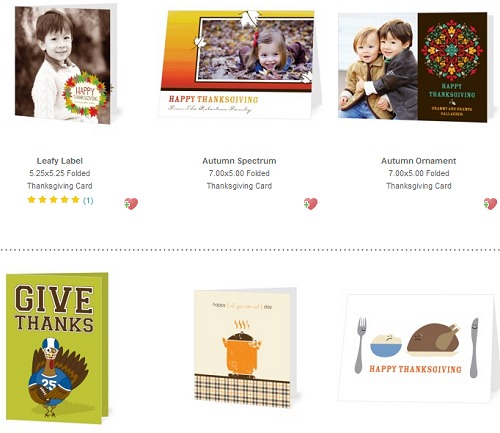Screen dimensions: 500x433
Task: Click 7.00x5.00 Folded under Autumn Spectrum
Action: click(x=239, y=173)
